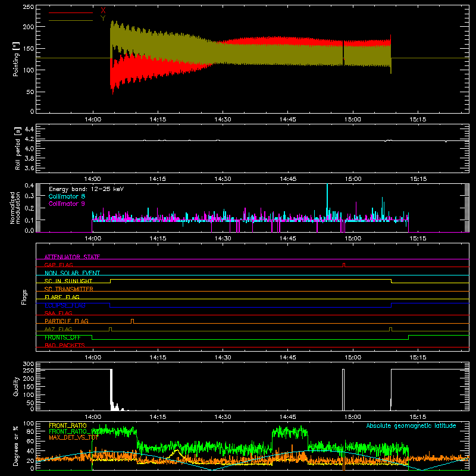
Task: Click the FRONTS_OFF flag label
Action: tap(62, 337)
